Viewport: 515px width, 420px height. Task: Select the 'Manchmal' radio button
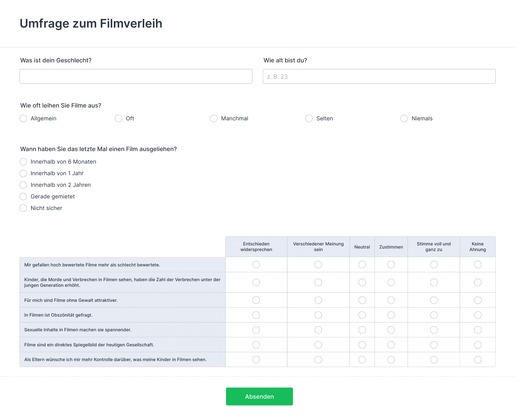(x=214, y=118)
